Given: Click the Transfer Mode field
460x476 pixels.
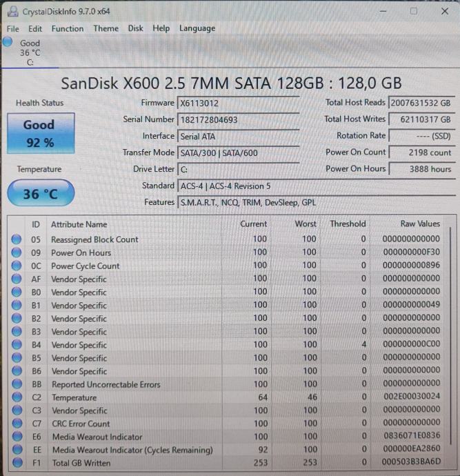Looking at the screenshot, I should (x=238, y=152).
